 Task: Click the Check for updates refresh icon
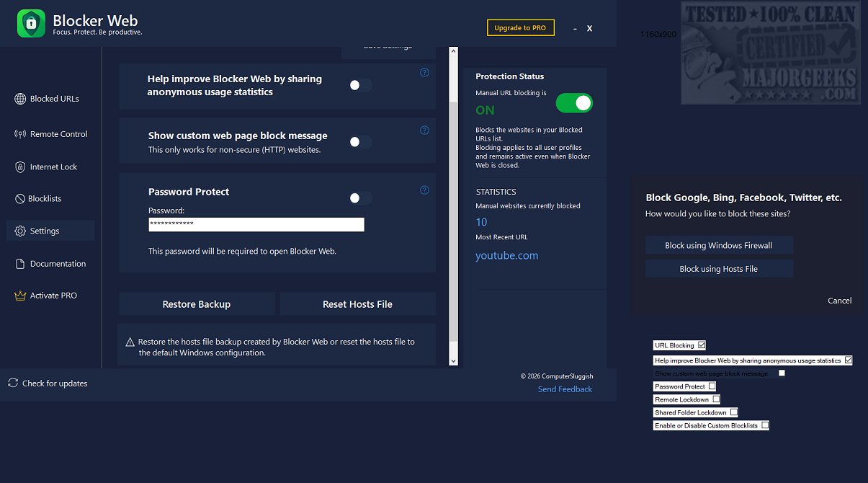click(13, 383)
